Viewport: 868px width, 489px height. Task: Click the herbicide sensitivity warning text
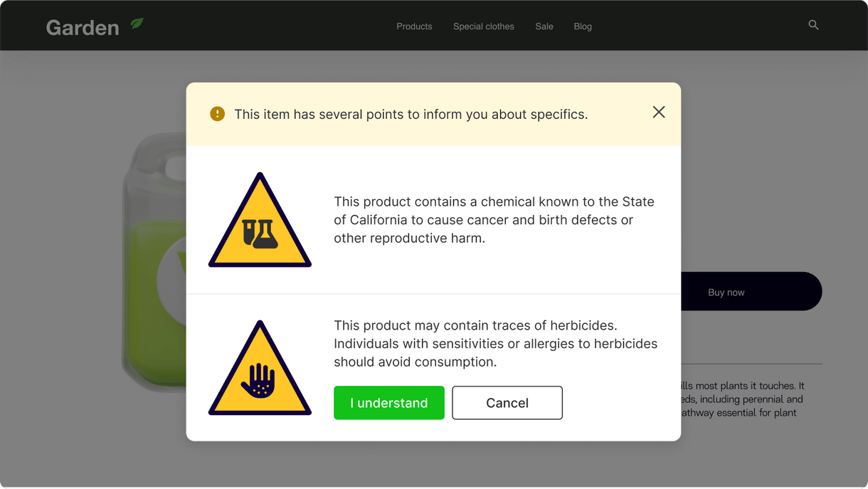coord(495,343)
